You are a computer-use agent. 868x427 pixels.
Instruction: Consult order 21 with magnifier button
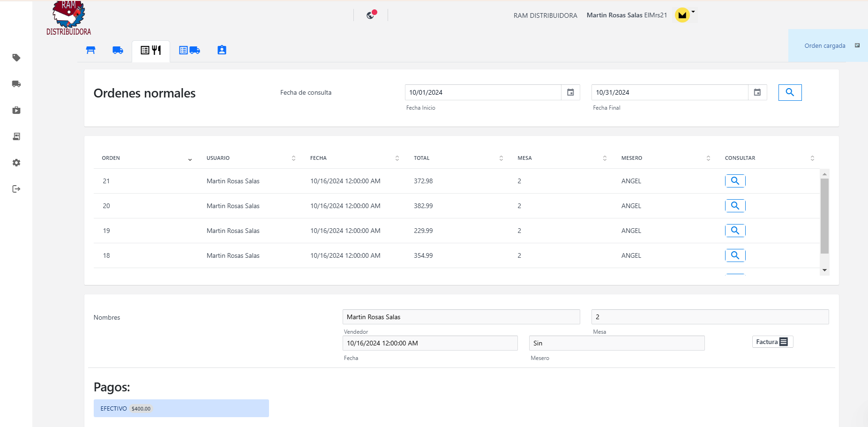735,181
